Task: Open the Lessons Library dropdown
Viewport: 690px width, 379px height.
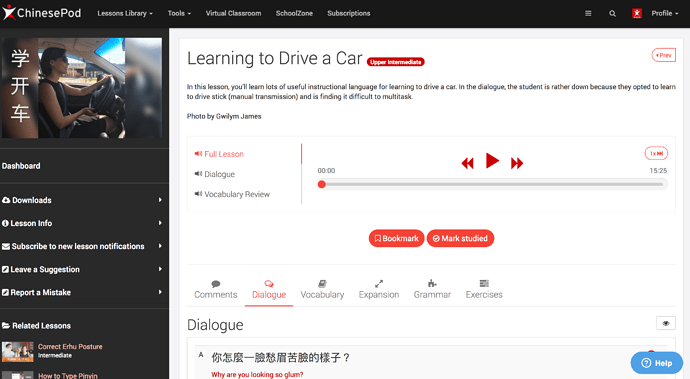Action: [125, 13]
